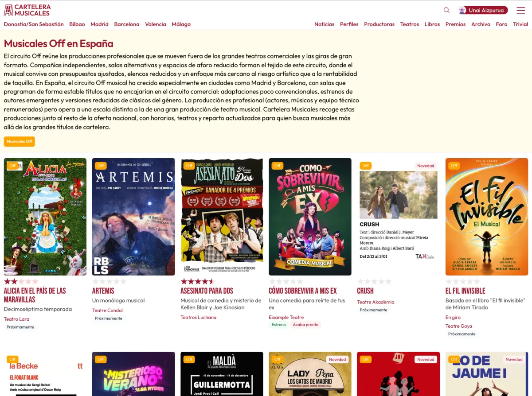Click the Off badge on the Artemis poster

click(x=101, y=166)
